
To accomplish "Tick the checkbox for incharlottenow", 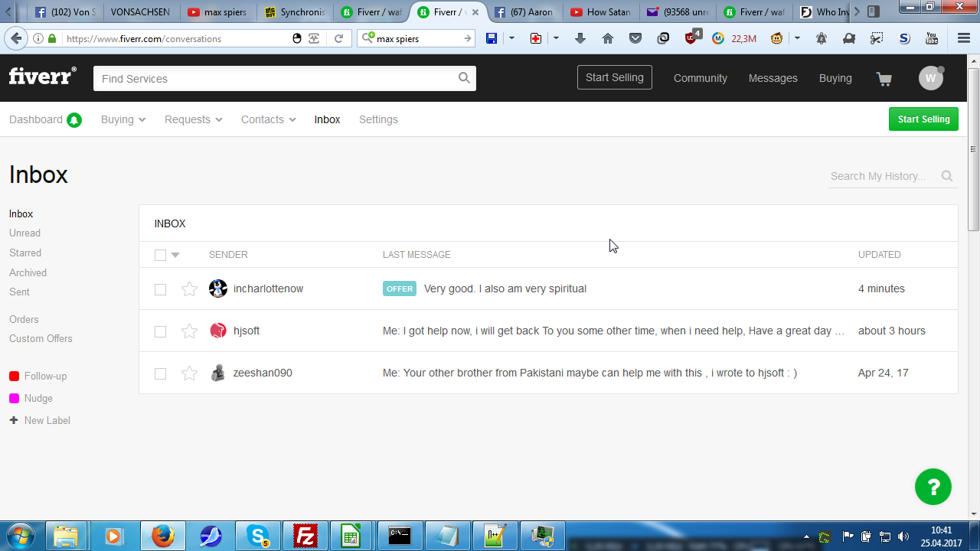I will tap(160, 289).
